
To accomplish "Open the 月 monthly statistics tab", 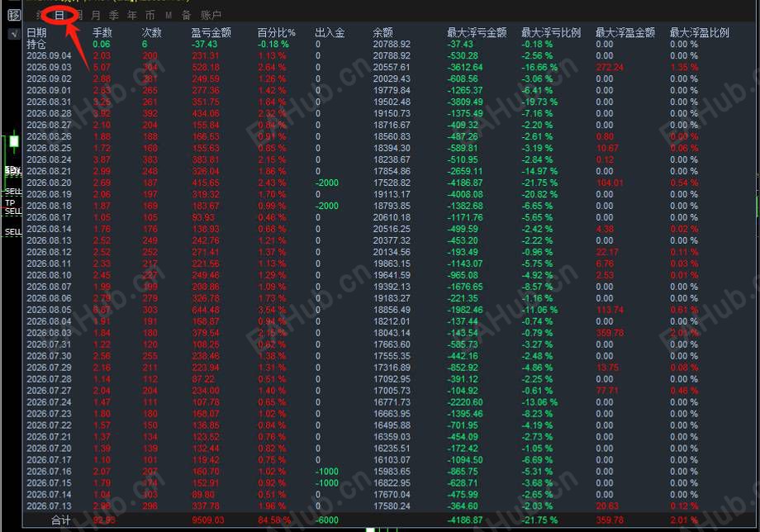I will (96, 16).
